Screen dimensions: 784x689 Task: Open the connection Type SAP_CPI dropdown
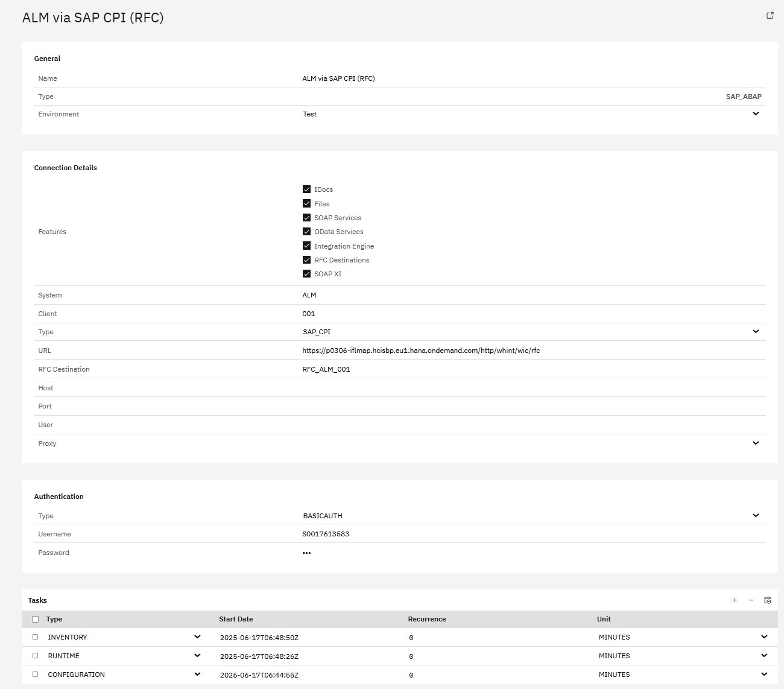(756, 332)
